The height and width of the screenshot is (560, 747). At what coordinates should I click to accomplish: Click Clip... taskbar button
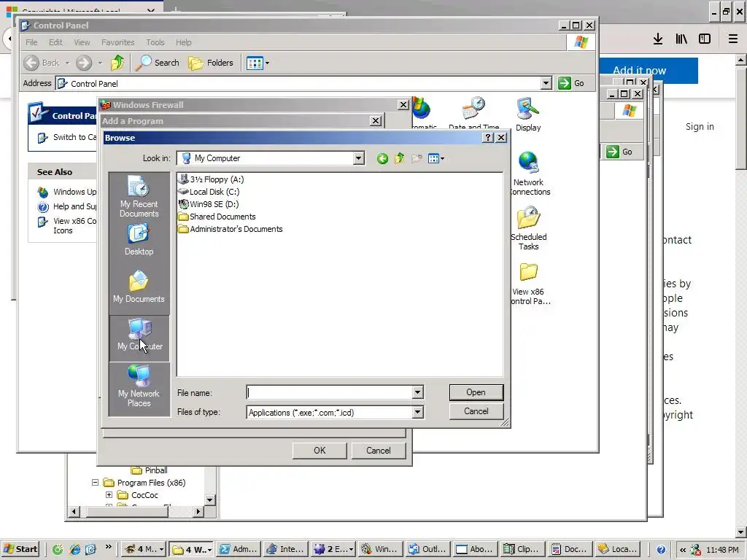(522, 549)
